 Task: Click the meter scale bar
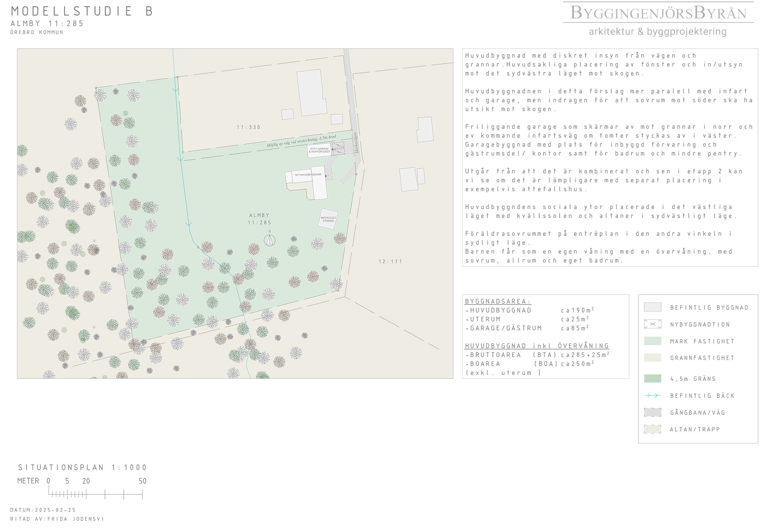tap(95, 494)
